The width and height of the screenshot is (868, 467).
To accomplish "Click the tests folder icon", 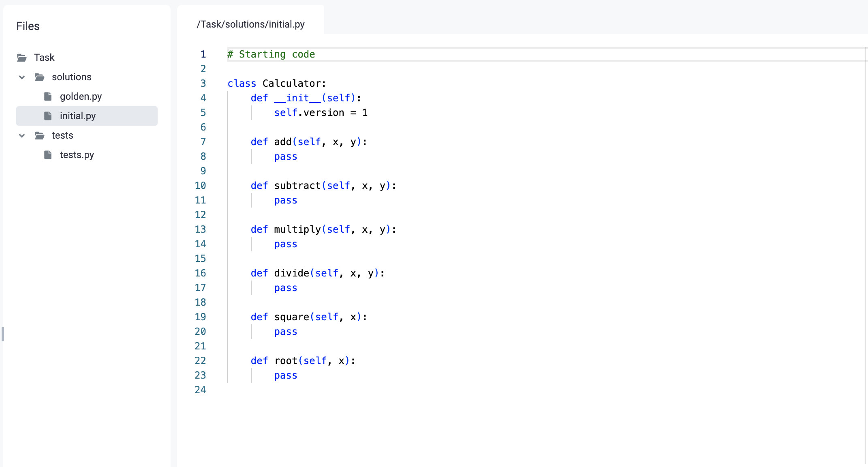I will tap(40, 135).
